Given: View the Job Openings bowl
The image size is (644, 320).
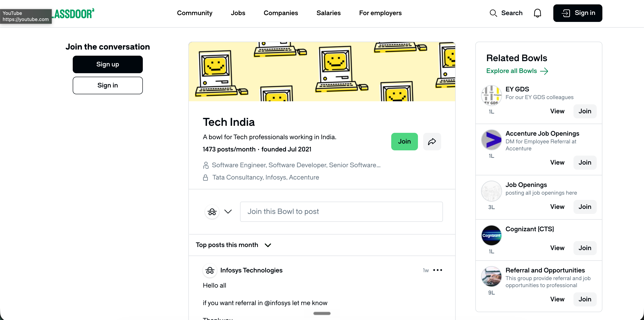Looking at the screenshot, I should 557,207.
